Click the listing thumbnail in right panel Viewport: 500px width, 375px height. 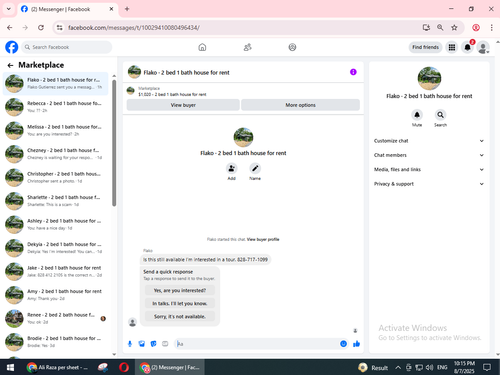tap(429, 78)
